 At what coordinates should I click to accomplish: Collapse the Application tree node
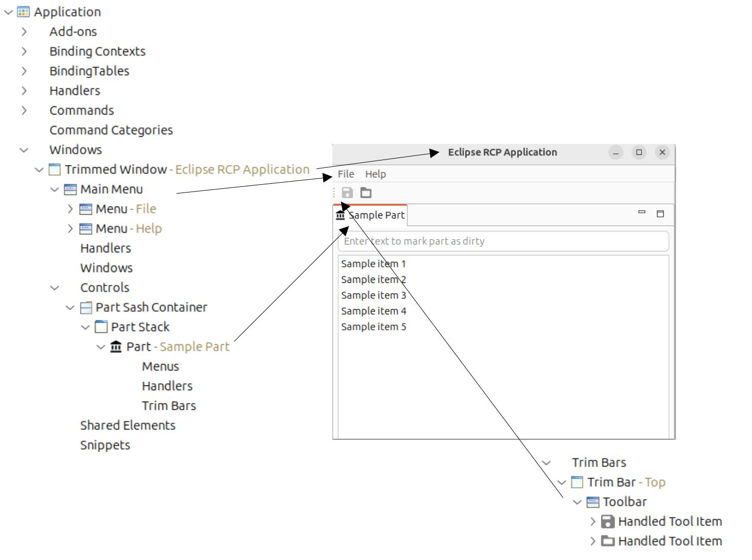pos(8,12)
